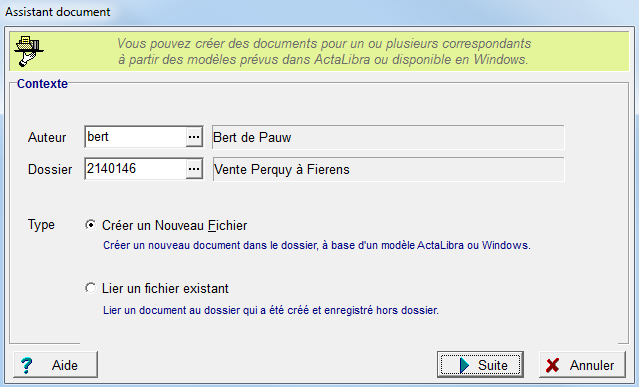Click the waiter assistant icon in banner
Viewport: 639px width, 387px height.
(x=29, y=51)
